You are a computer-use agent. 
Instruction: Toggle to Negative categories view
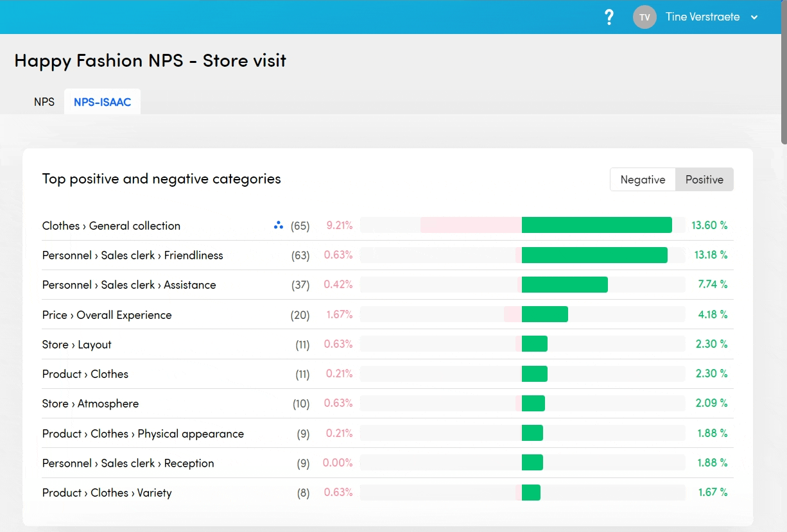click(x=643, y=180)
